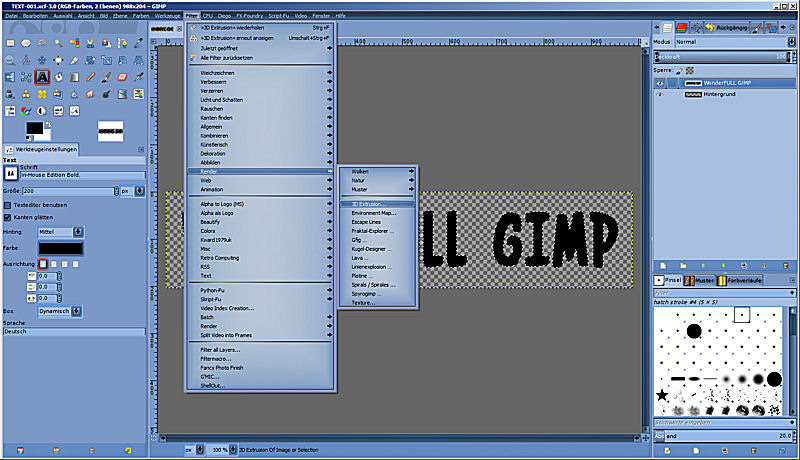800x460 pixels.
Task: Open the zoom 100% dropdown in status bar
Action: [223, 450]
